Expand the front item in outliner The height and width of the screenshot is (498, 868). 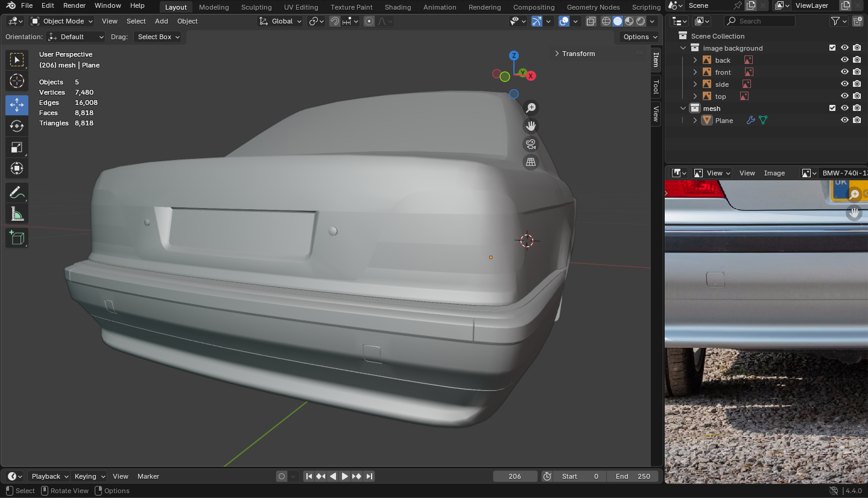click(x=695, y=72)
